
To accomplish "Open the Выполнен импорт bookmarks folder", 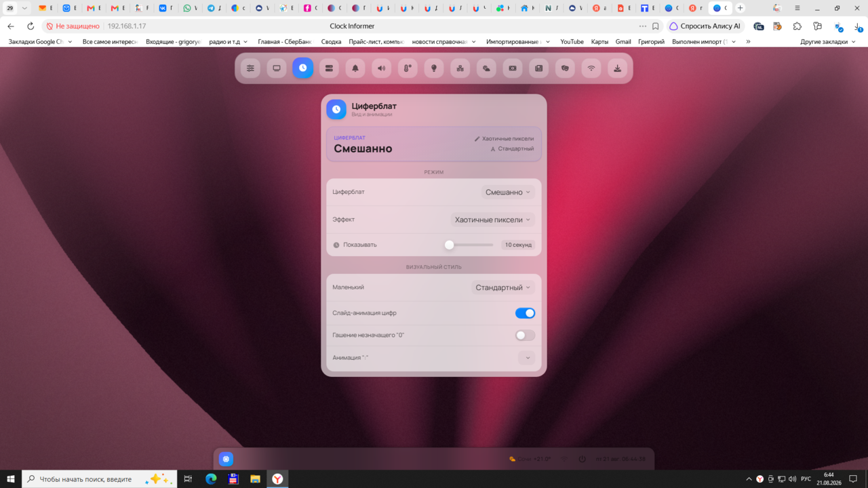I will pos(704,41).
